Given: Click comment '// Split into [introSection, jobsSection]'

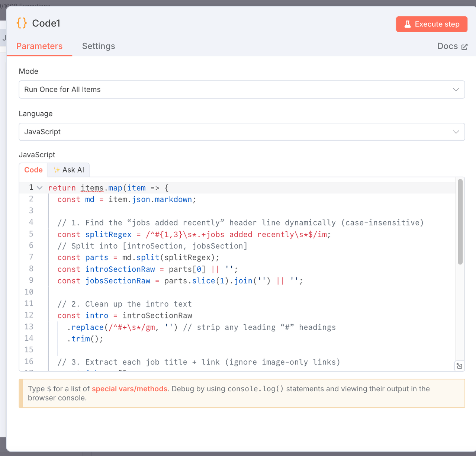Looking at the screenshot, I should point(152,246).
